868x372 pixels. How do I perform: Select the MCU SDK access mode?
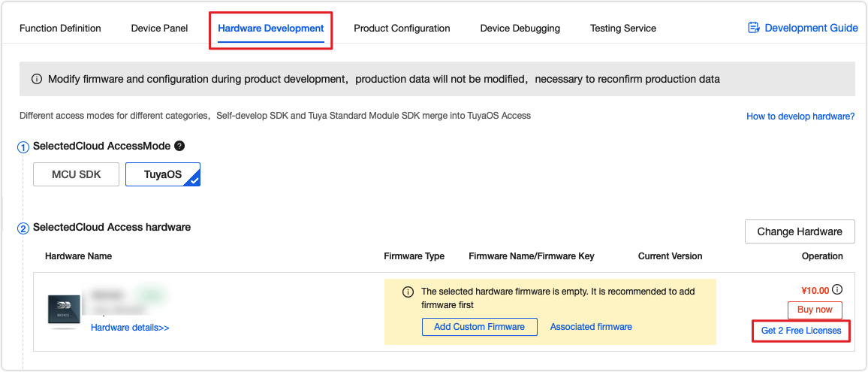tap(76, 174)
